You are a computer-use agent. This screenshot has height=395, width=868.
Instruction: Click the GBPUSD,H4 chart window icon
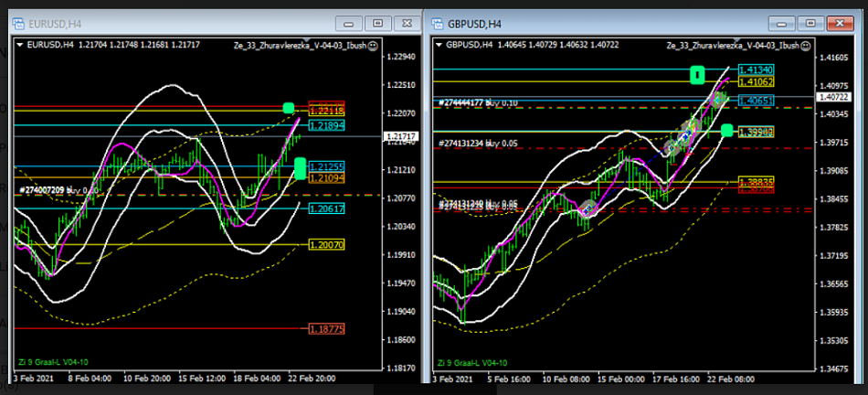click(x=436, y=24)
